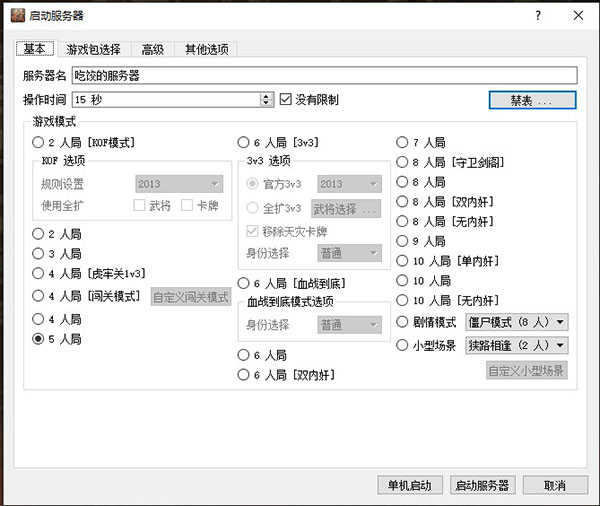Click the application icon in the title bar
Image resolution: width=600 pixels, height=506 pixels.
coord(18,15)
